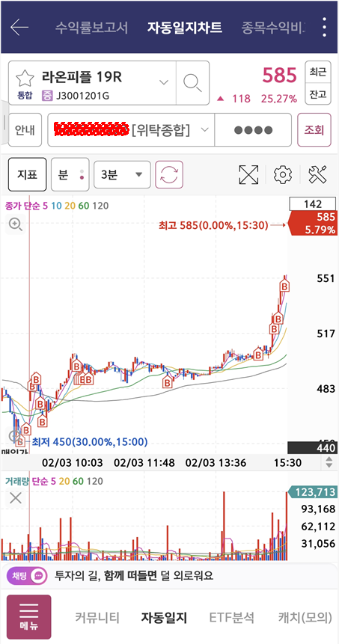The width and height of the screenshot is (339, 644).
Task: Tap the 종가 단순 moving average legend
Action: click(x=57, y=206)
